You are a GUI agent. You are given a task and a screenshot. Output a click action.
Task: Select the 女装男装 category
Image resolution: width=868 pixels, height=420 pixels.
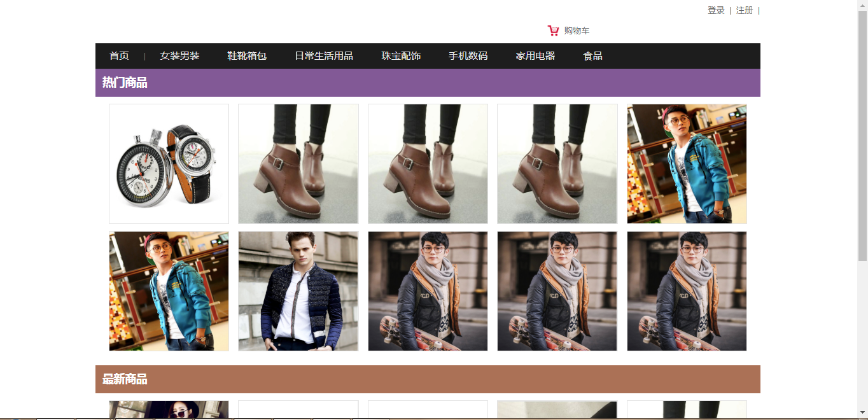click(x=180, y=56)
